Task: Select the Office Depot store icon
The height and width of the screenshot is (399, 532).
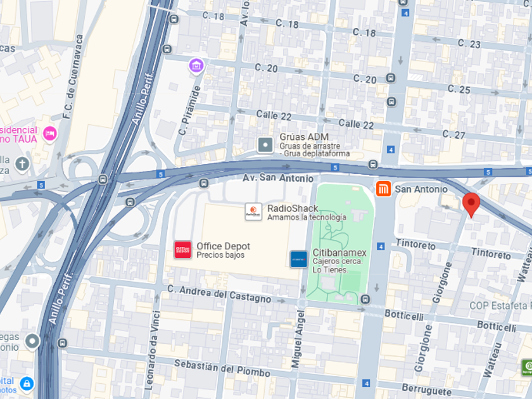Action: 183,250
